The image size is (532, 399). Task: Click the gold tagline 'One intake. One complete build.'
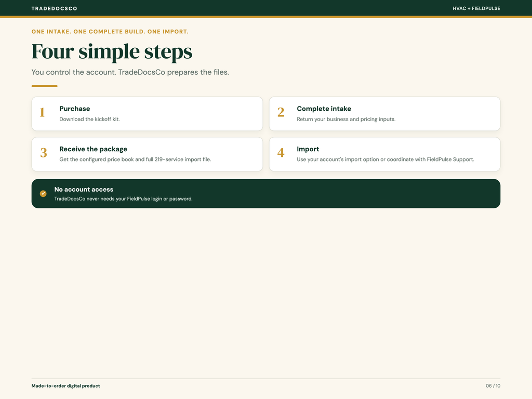(x=110, y=32)
